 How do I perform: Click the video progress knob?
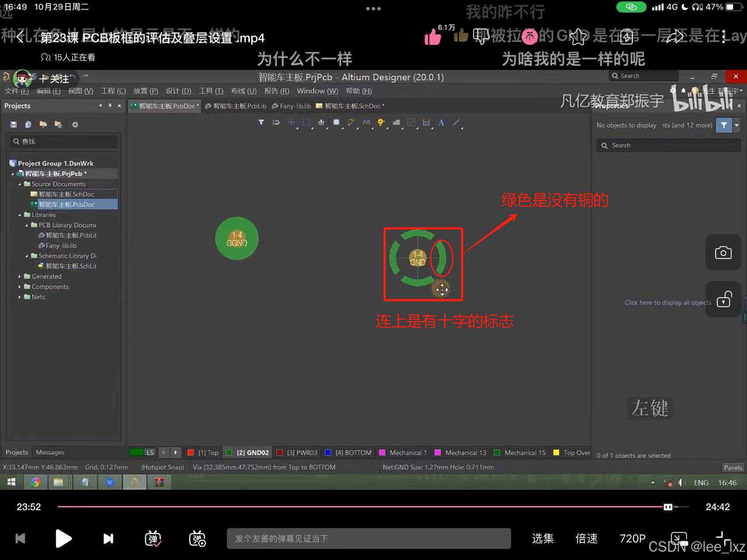pos(668,507)
